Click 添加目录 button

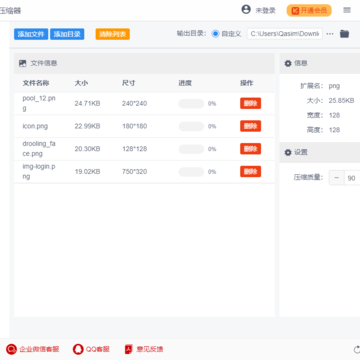click(x=67, y=34)
